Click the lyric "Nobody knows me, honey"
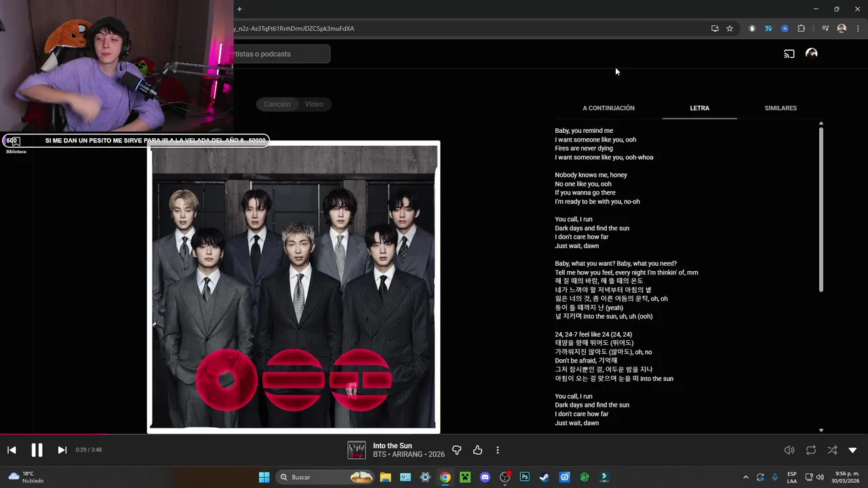This screenshot has height=488, width=868. 591,175
